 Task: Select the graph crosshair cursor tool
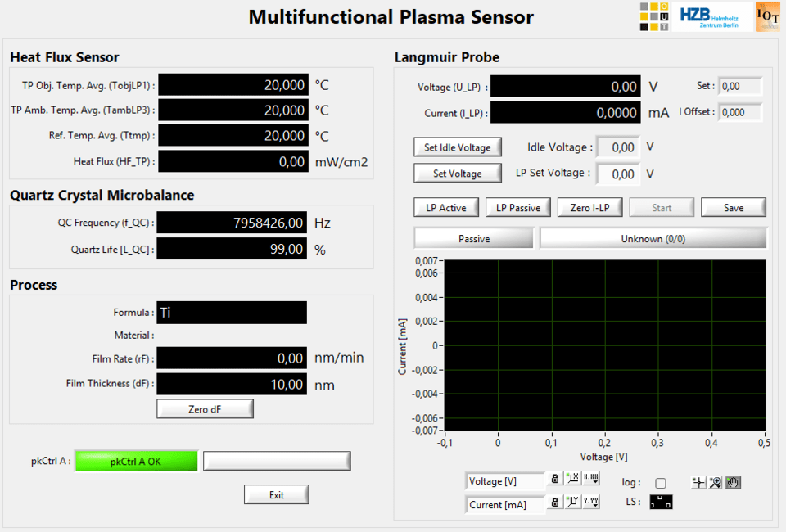click(698, 482)
